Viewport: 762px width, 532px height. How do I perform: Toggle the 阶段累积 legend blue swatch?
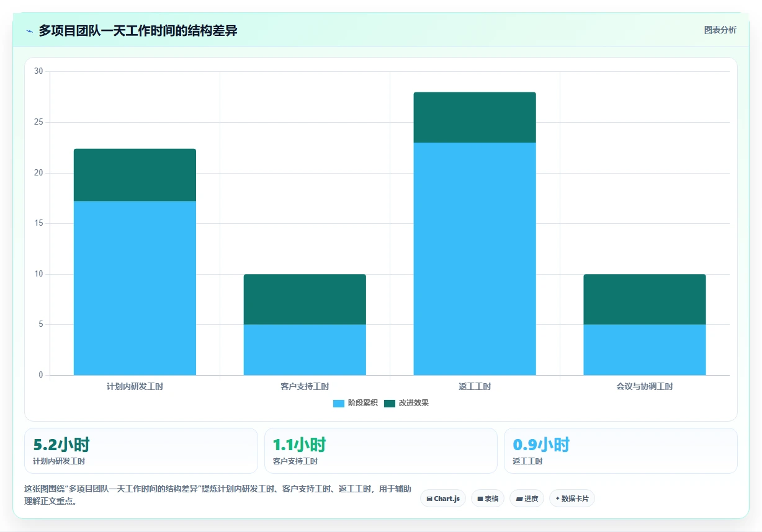[x=338, y=404]
